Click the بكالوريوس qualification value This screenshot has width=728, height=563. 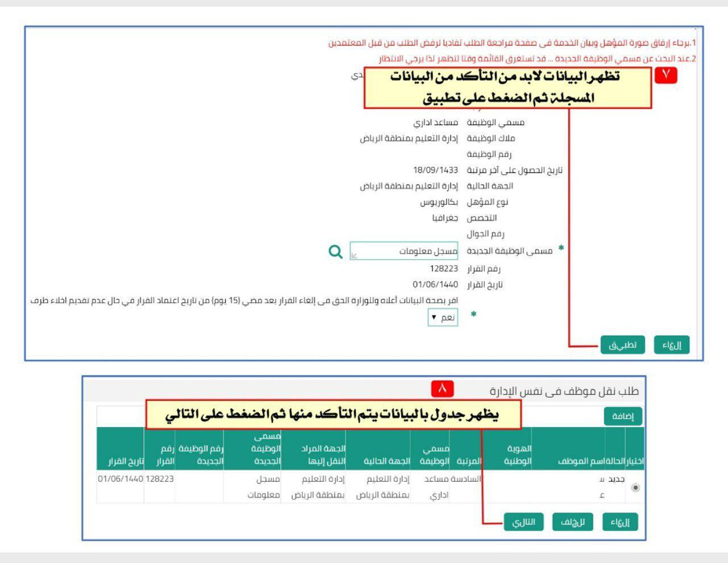click(x=439, y=201)
